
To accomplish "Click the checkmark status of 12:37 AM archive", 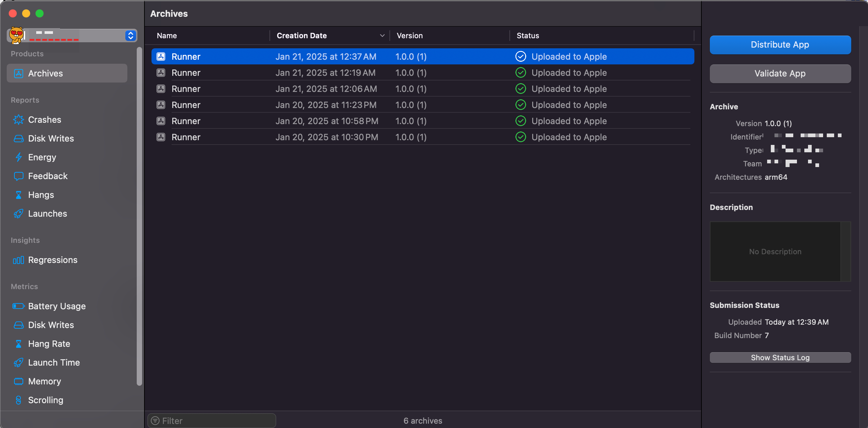I will point(520,56).
